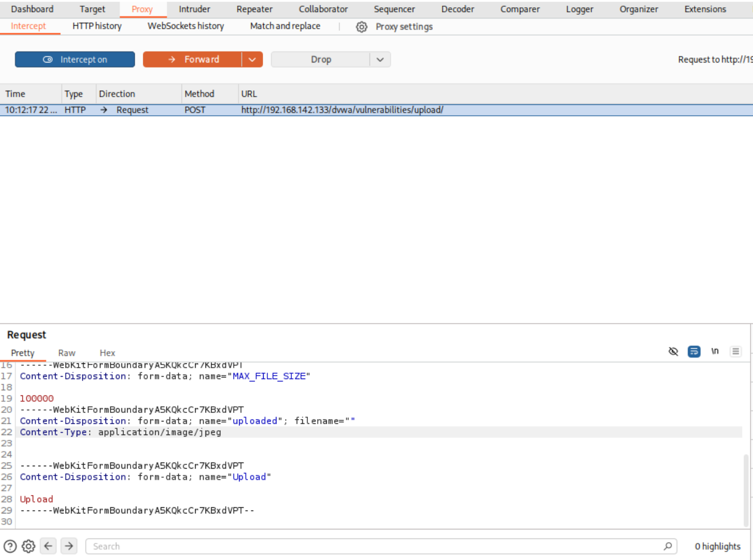The image size is (753, 560).
Task: Open search settings gear icon
Action: point(28,546)
